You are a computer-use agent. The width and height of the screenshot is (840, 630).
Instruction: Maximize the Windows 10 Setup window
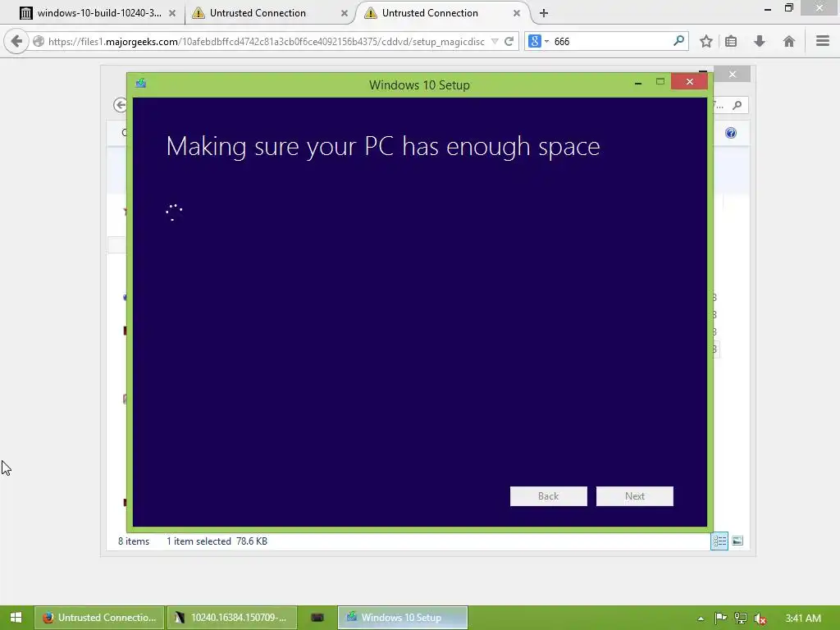660,81
